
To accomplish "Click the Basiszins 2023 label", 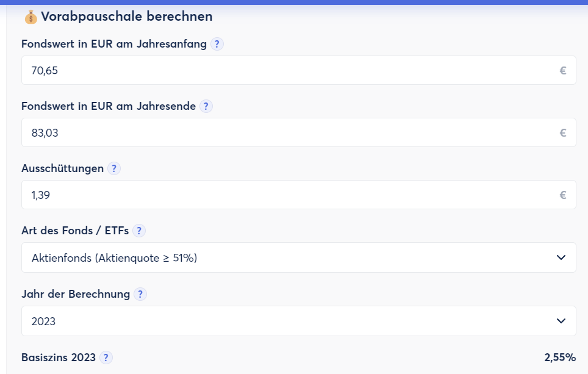I will click(59, 358).
